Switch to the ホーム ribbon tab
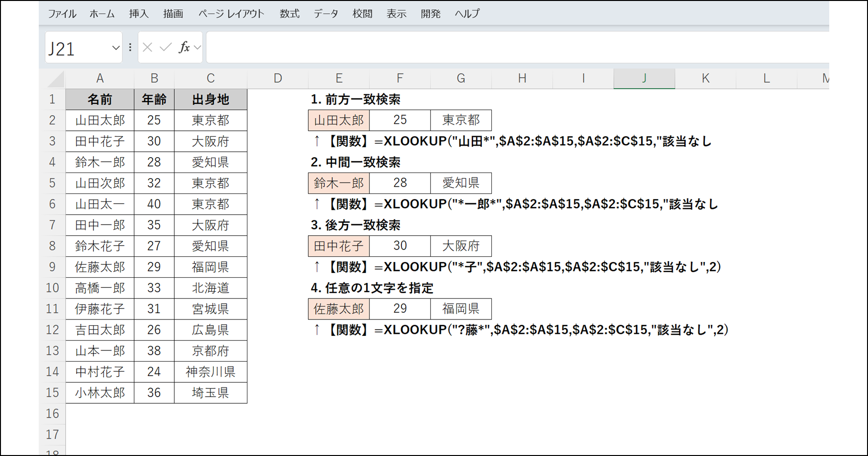Screen dimensions: 868x456 click(101, 13)
